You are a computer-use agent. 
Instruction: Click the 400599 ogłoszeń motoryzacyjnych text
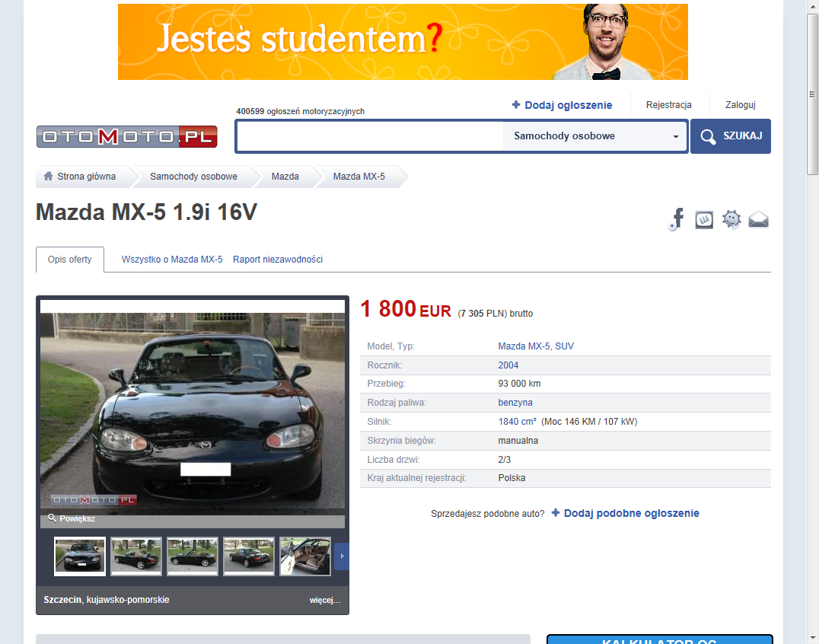click(301, 111)
